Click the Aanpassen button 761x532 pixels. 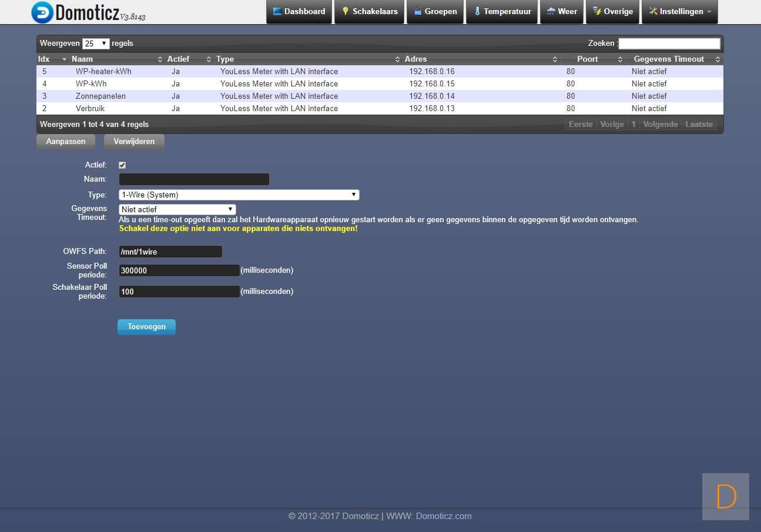[66, 142]
